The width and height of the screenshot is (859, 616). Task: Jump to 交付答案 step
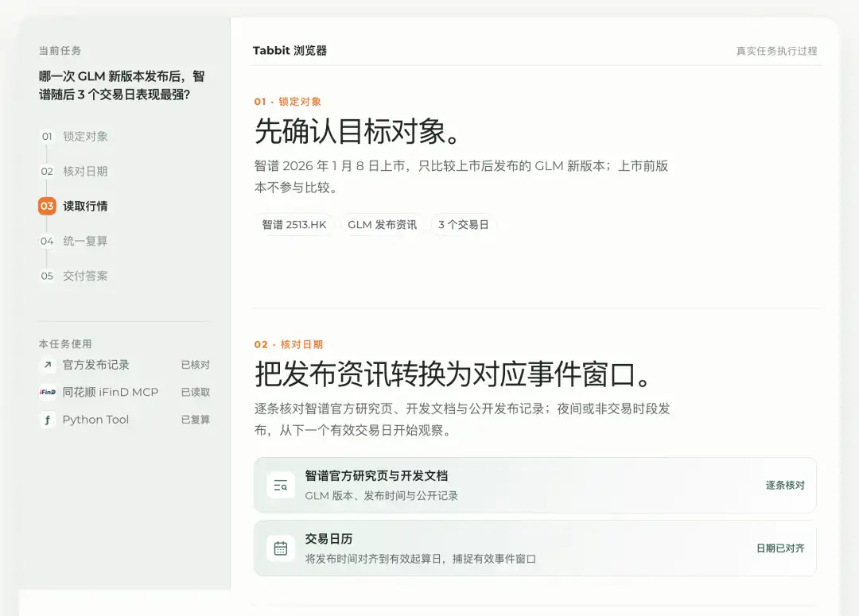click(x=85, y=276)
